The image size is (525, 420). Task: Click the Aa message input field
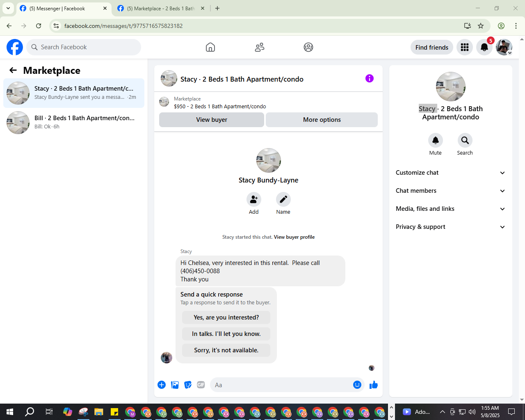coord(281,385)
